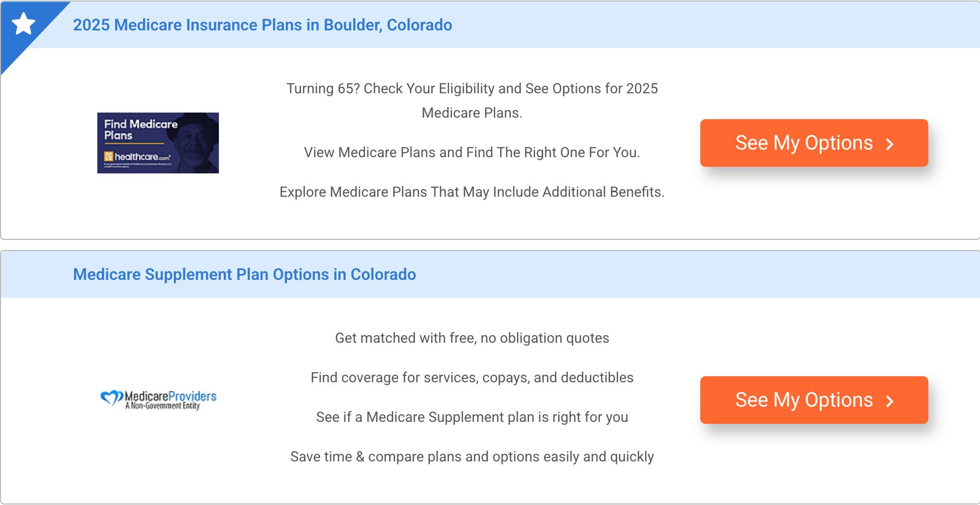Click the blue heart icon in MedicareProviders logo
Screen dimensions: 980x505
click(x=111, y=399)
